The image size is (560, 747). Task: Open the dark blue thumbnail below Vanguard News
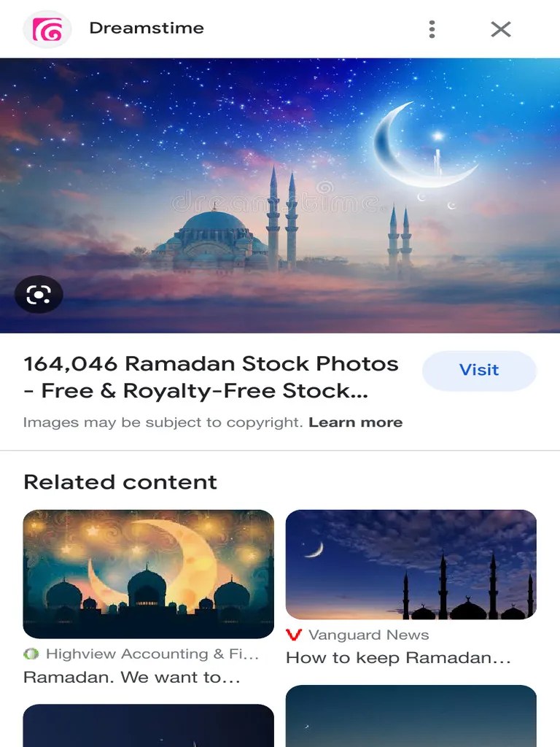(411, 716)
